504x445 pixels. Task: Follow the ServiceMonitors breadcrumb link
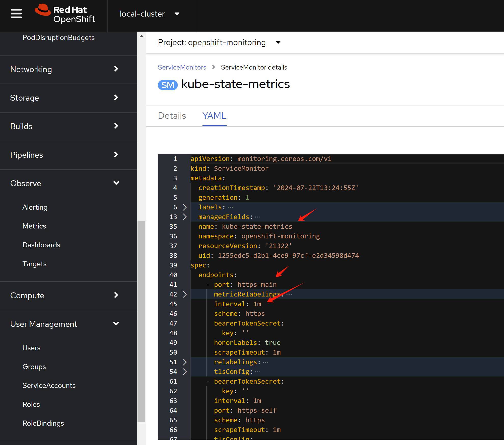coord(182,67)
